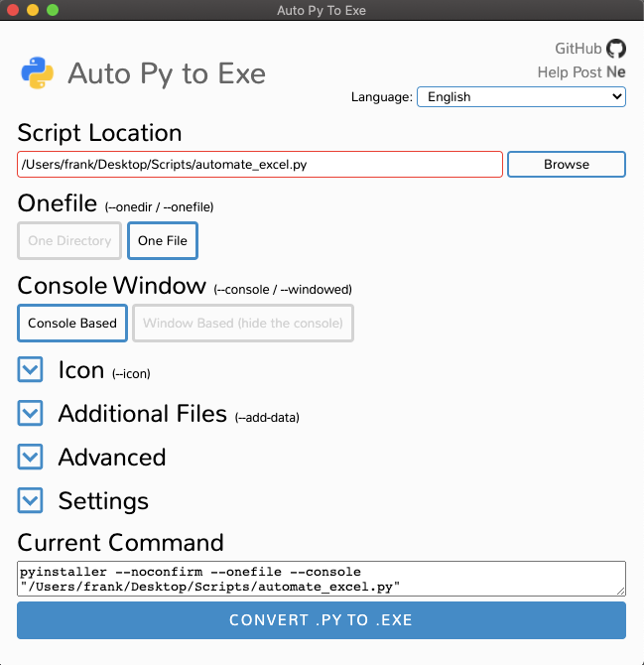The width and height of the screenshot is (644, 665).
Task: Click inside the Current Command text area
Action: (x=322, y=579)
